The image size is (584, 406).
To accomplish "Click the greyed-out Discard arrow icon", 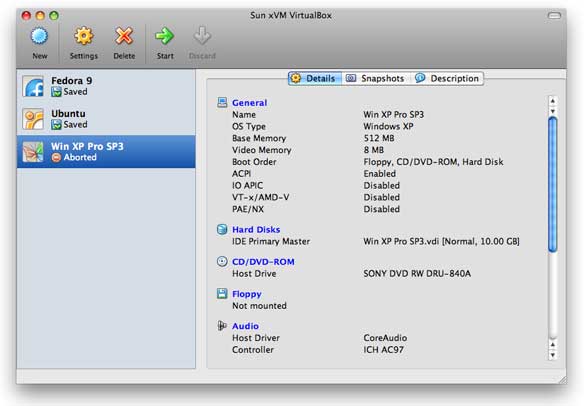I will [x=202, y=36].
